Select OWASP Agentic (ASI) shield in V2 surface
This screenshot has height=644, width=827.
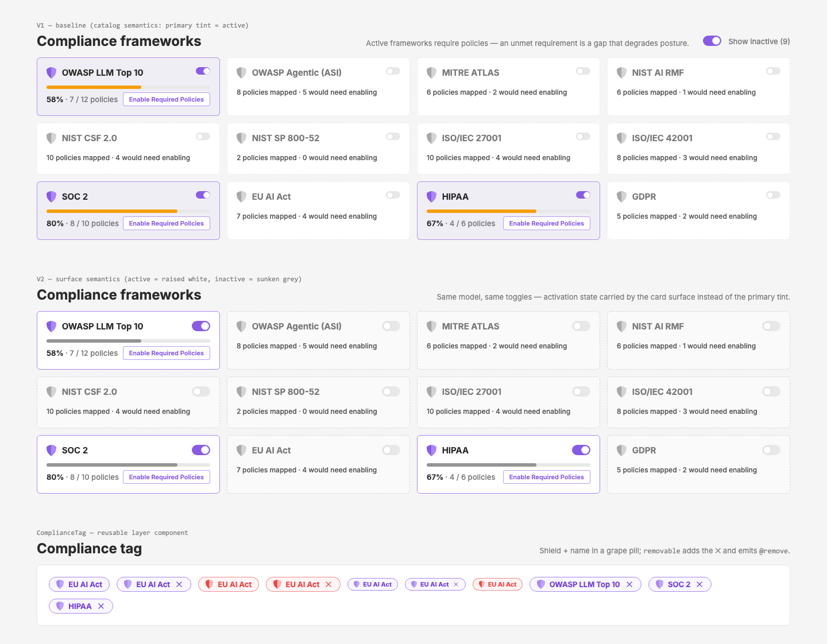click(x=242, y=327)
